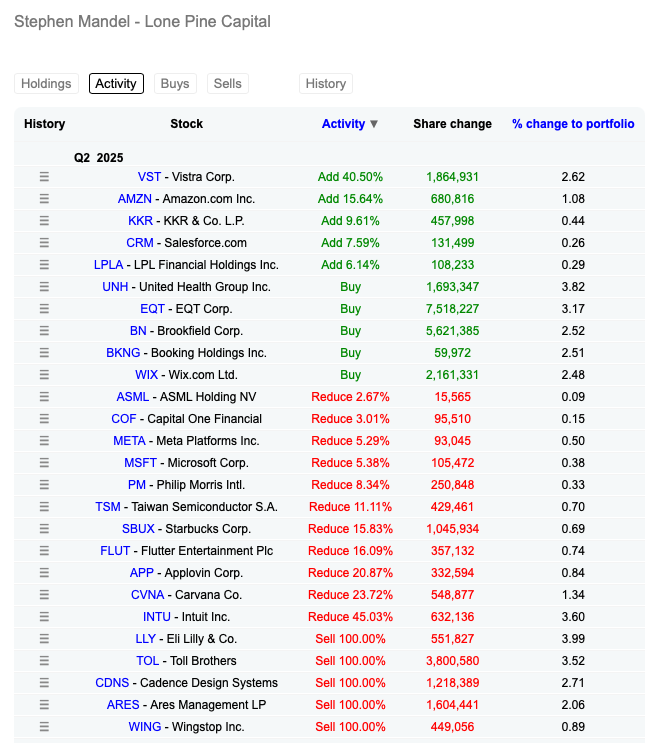Open history icon for LLY row

click(x=44, y=639)
